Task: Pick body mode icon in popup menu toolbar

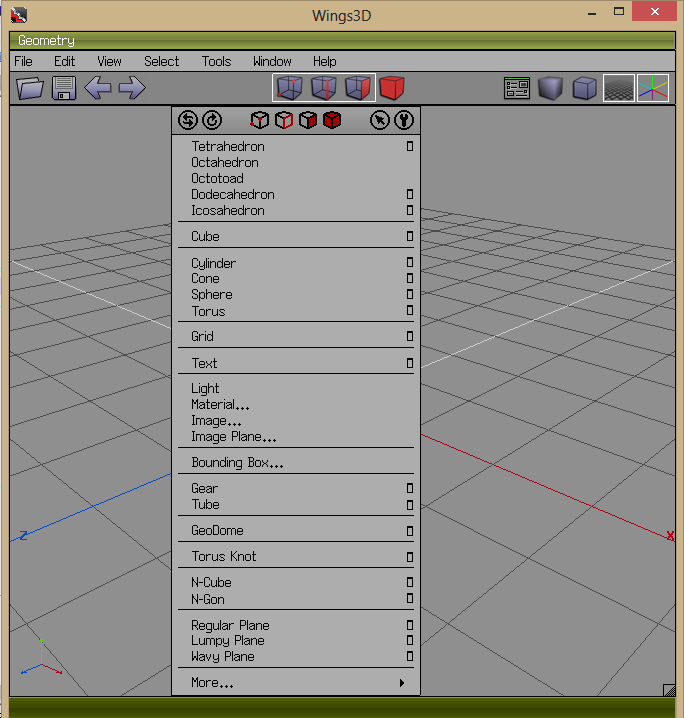Action: click(332, 120)
